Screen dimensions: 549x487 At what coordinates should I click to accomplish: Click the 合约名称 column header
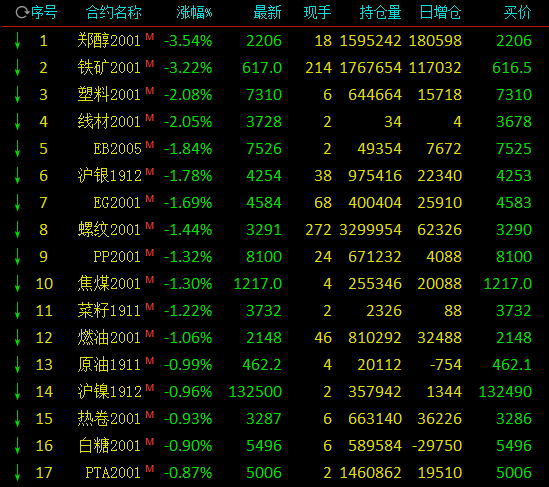click(x=113, y=13)
